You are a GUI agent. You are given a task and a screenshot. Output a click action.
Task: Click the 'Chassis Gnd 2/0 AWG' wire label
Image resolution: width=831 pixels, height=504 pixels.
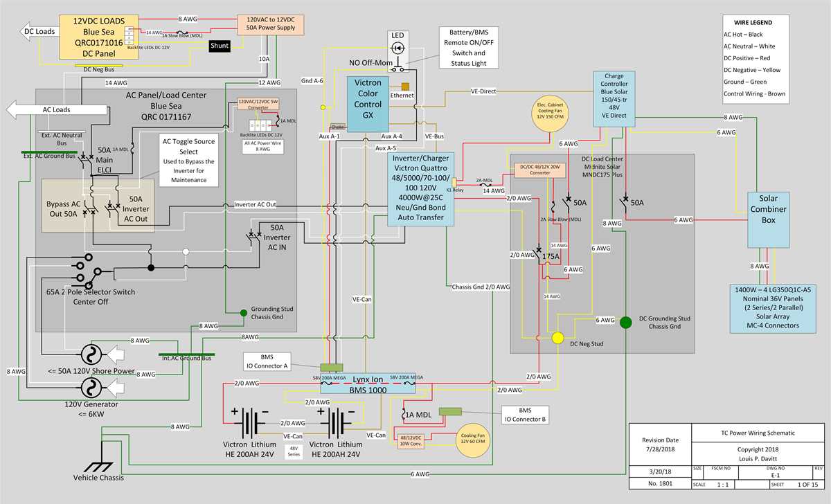point(481,287)
